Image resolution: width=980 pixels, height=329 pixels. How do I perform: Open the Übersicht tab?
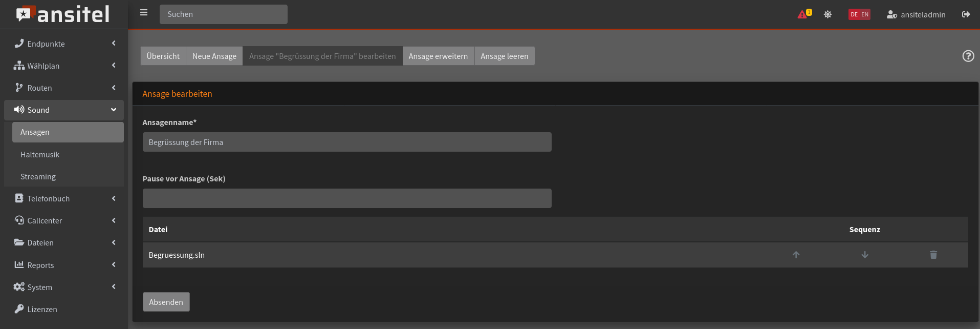tap(163, 56)
